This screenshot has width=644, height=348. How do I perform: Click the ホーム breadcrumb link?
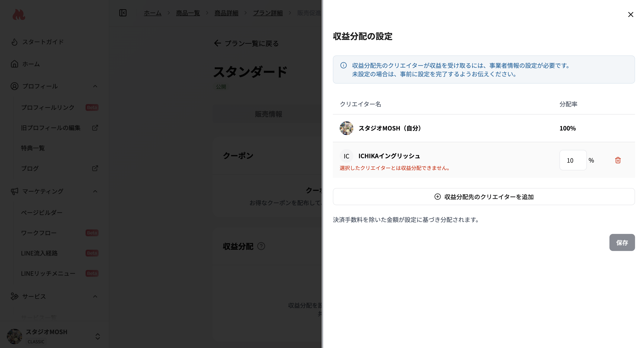pos(153,13)
